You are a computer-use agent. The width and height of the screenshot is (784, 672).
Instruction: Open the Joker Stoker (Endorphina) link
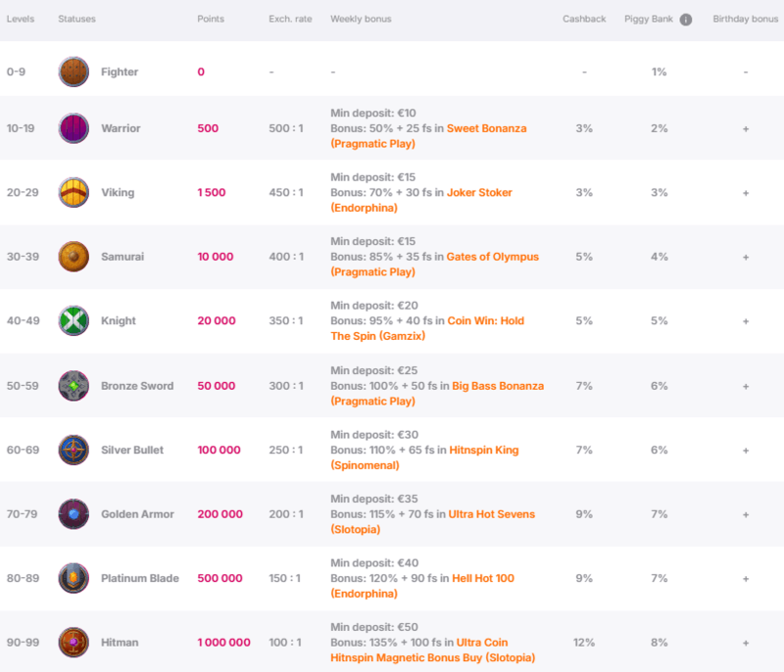click(421, 200)
